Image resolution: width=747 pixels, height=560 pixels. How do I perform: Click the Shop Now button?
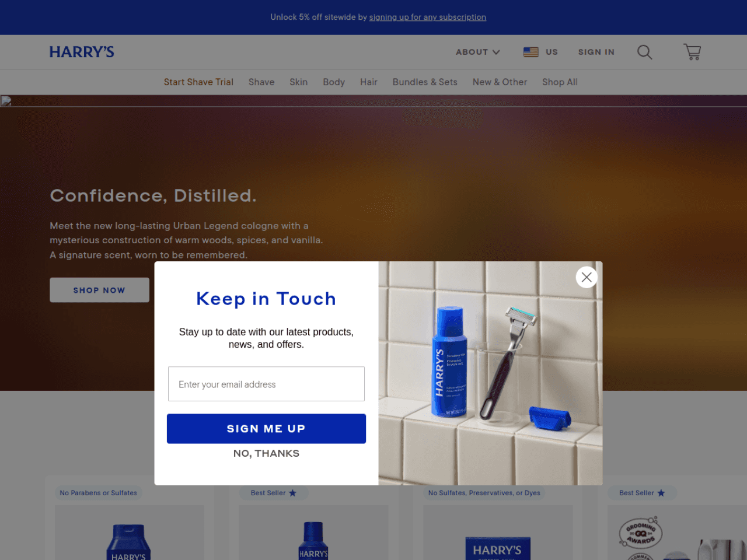coord(99,290)
